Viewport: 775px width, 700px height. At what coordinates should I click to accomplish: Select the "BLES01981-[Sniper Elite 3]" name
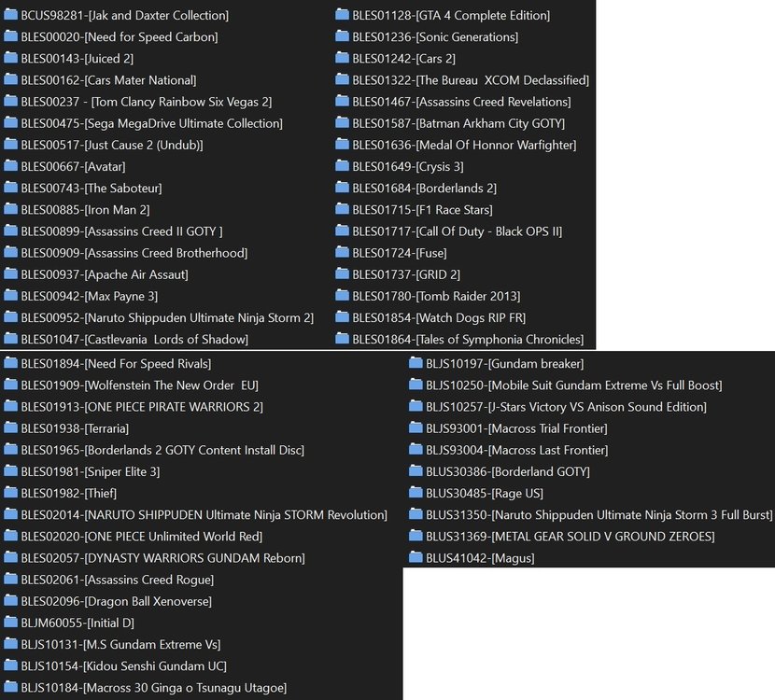91,471
